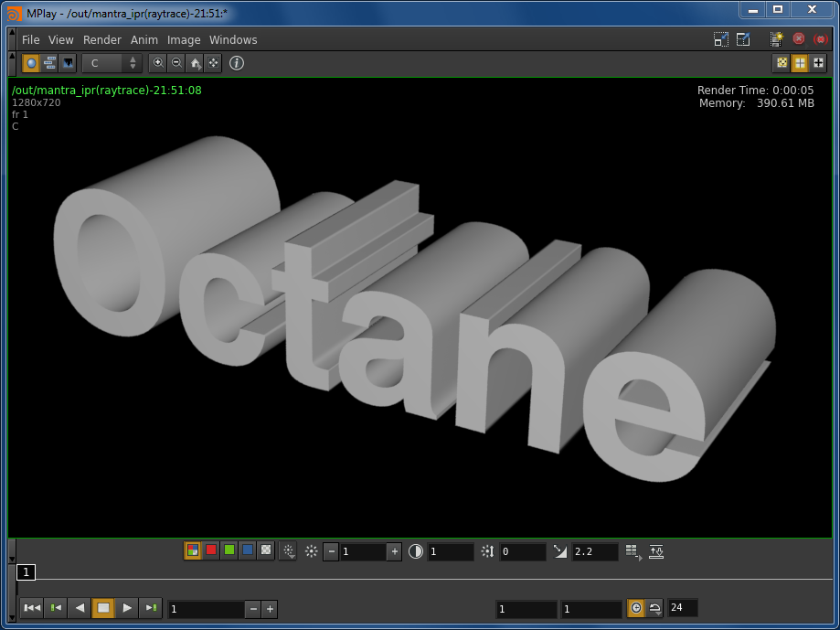Click the zoom in magnifier icon
Screen dimensions: 840x630
[158, 63]
